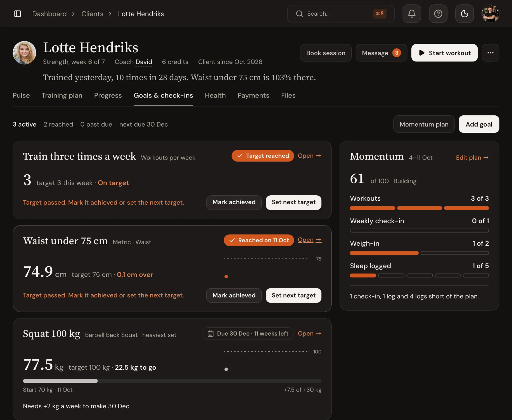
Task: Click Momentum plan button
Action: coord(424,124)
